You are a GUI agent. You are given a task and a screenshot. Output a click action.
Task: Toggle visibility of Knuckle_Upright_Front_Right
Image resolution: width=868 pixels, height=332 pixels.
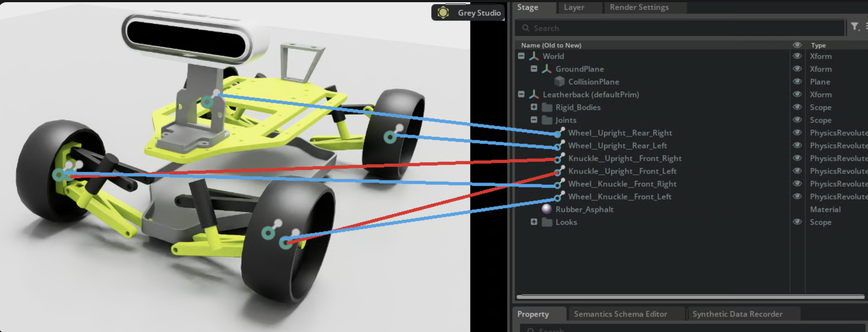pyautogui.click(x=797, y=158)
